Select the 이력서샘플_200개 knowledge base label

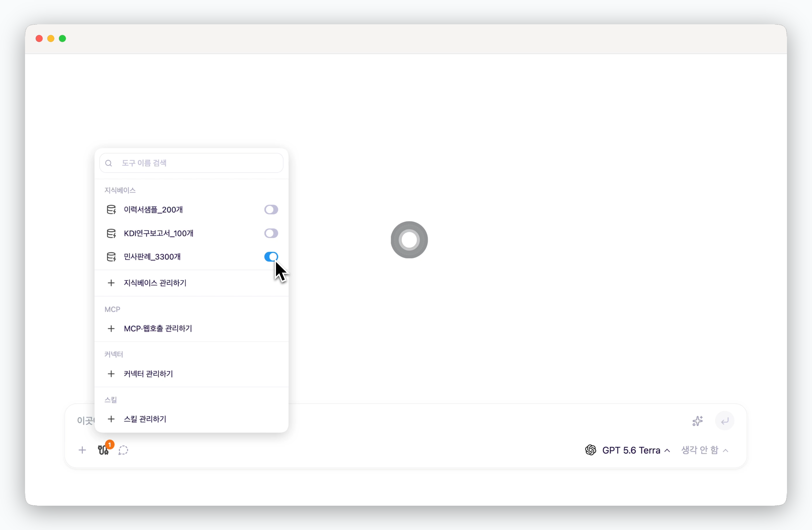pos(153,210)
